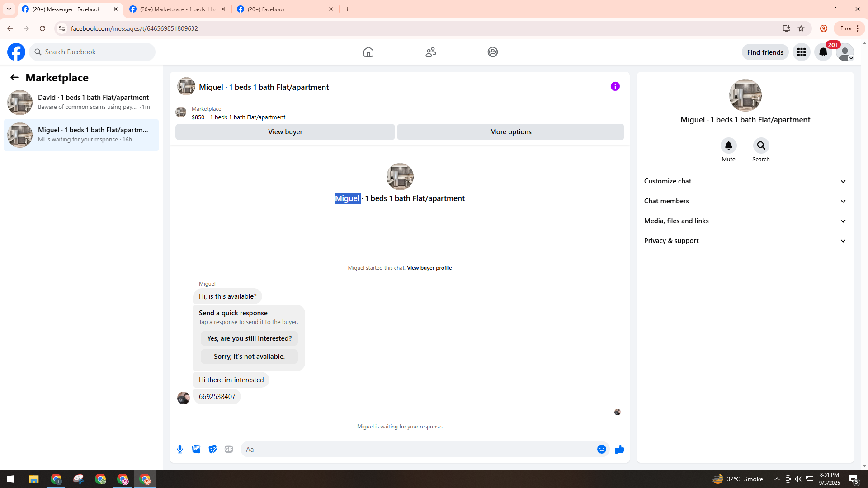Open File Explorer from the taskbar

point(33,479)
